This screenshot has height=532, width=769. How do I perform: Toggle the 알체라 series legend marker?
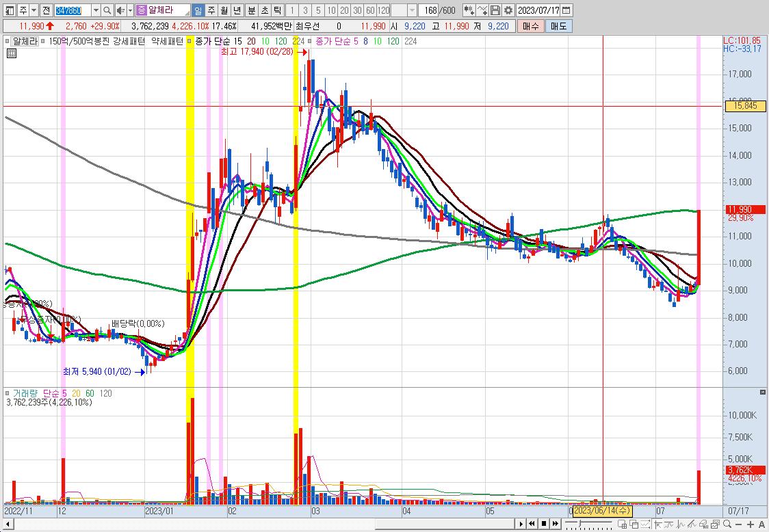click(x=8, y=41)
